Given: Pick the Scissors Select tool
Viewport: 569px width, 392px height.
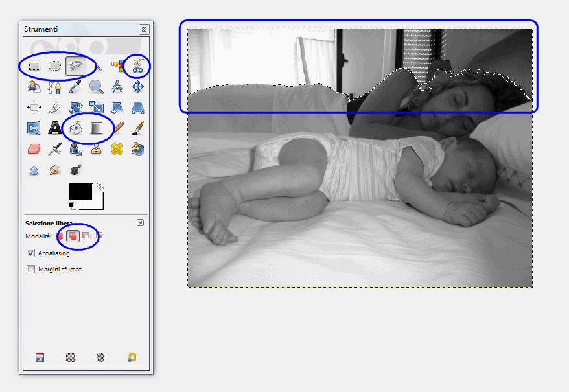Looking at the screenshot, I should coord(137,65).
